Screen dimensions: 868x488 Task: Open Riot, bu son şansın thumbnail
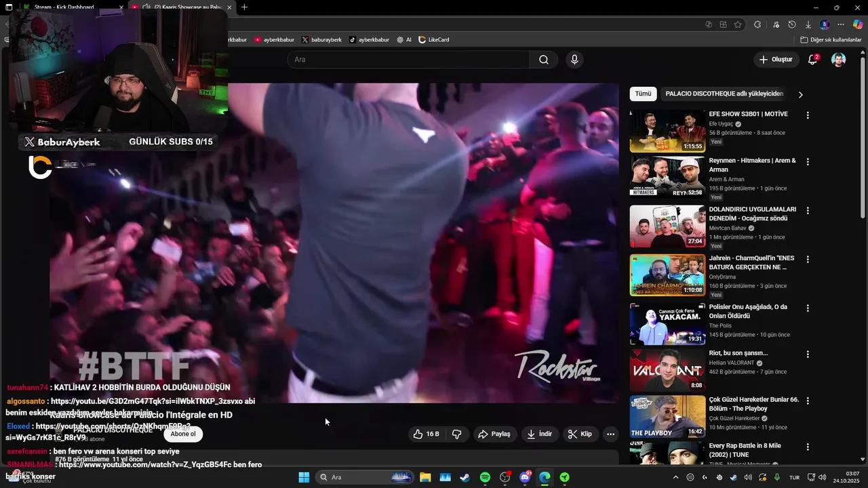pyautogui.click(x=667, y=370)
